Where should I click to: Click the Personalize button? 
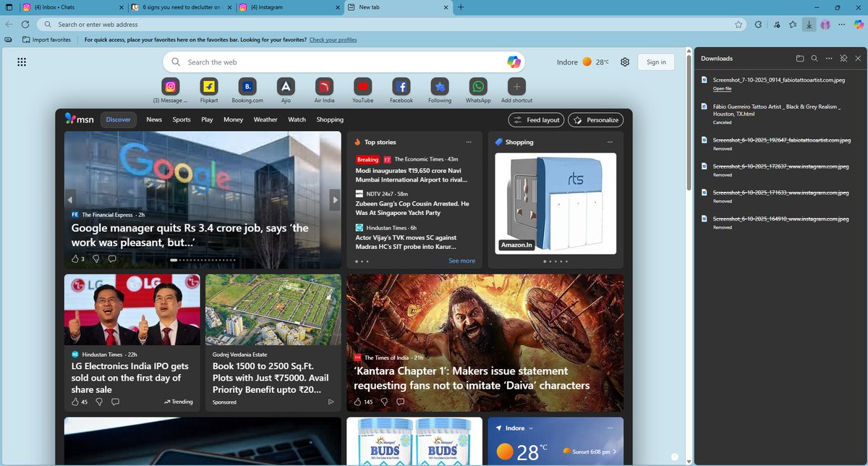coord(595,120)
